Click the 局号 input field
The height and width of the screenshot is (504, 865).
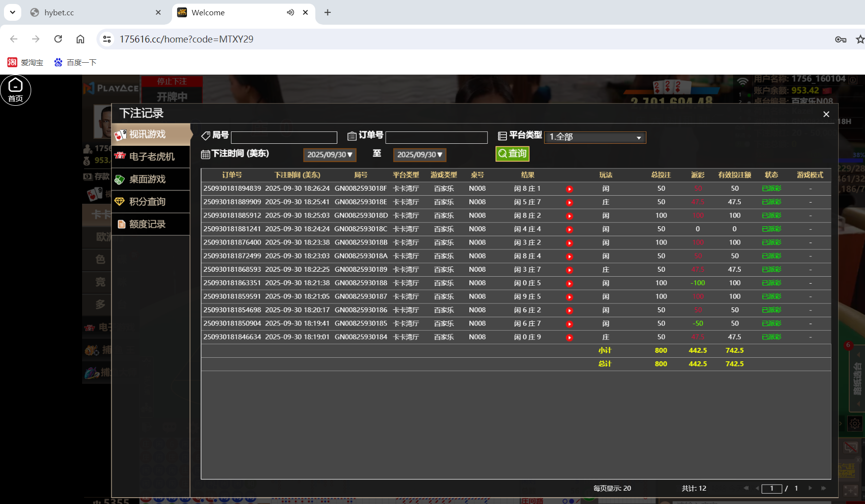284,137
